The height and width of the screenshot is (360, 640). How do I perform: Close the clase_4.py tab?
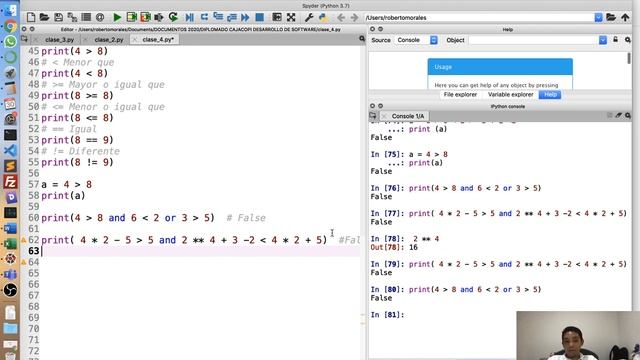pyautogui.click(x=135, y=40)
